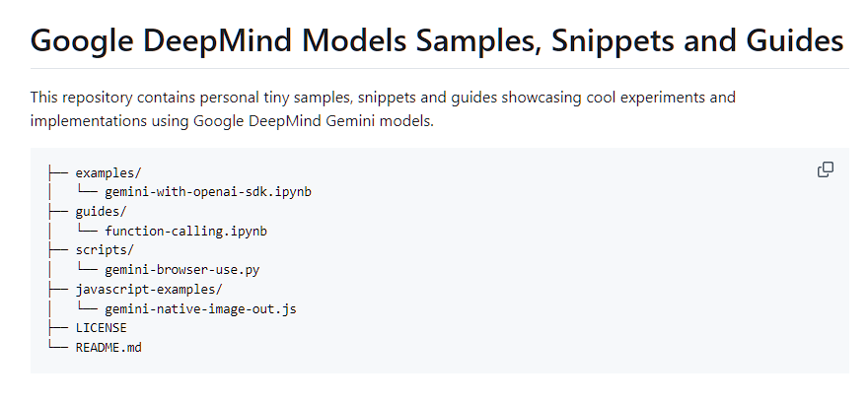Select gemini-with-openai-sdk.ipynb in the tree
The image size is (868, 402).
coord(208,192)
